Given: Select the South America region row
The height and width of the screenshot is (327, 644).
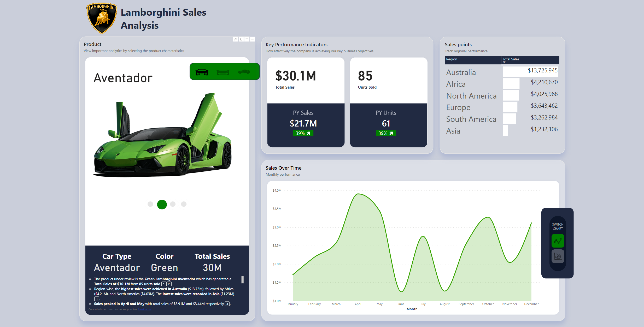Looking at the screenshot, I should pyautogui.click(x=502, y=119).
